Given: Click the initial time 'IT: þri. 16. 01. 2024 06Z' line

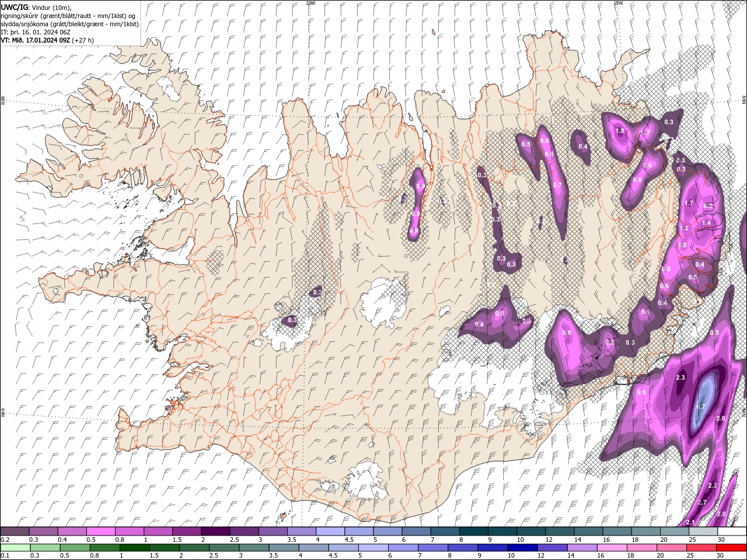Looking at the screenshot, I should click(36, 32).
